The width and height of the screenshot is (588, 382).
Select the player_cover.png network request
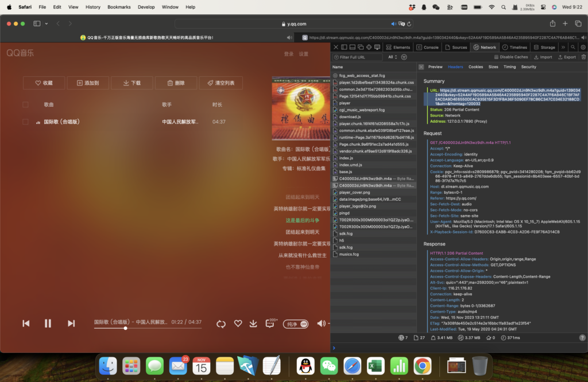point(373,193)
